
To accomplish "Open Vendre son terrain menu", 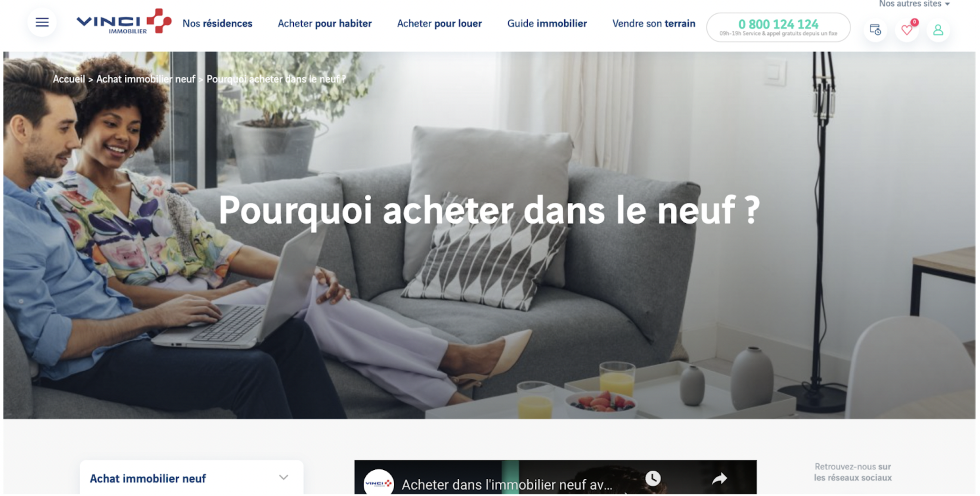I will point(654,23).
